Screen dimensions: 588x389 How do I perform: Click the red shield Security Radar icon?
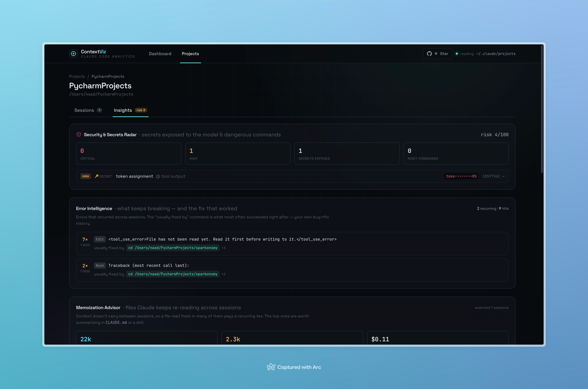tap(79, 135)
